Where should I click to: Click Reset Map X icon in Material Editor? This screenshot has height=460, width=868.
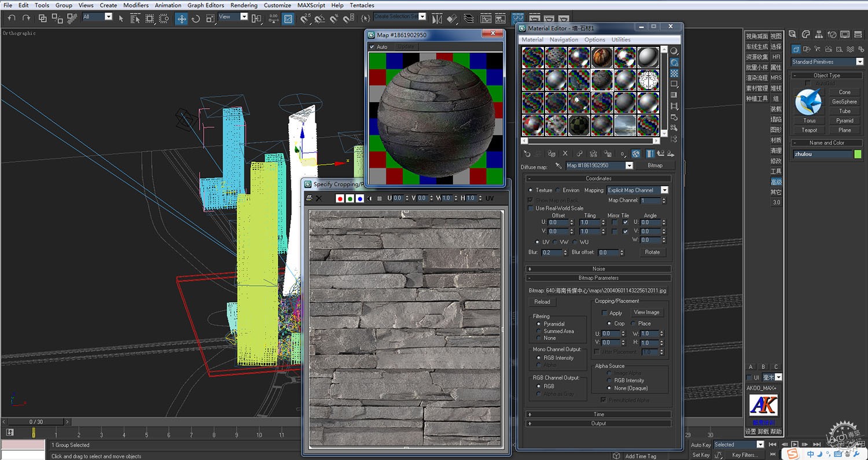565,154
